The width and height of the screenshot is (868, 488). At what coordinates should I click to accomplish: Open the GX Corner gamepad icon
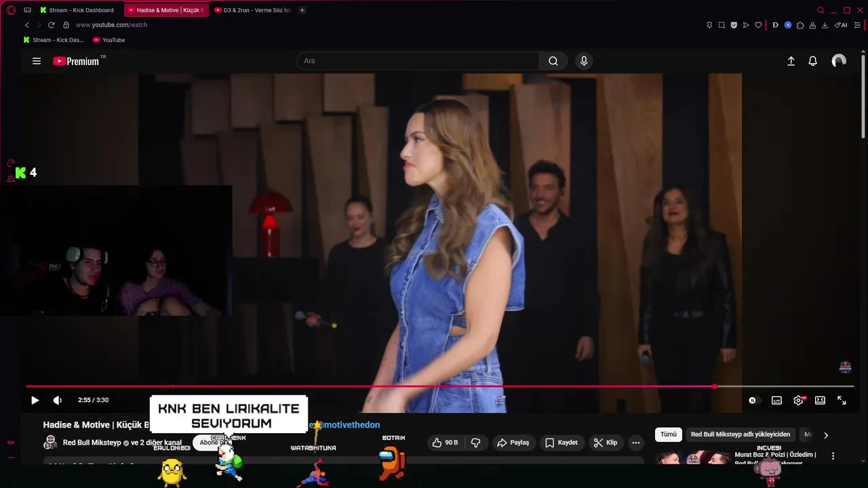point(28,10)
